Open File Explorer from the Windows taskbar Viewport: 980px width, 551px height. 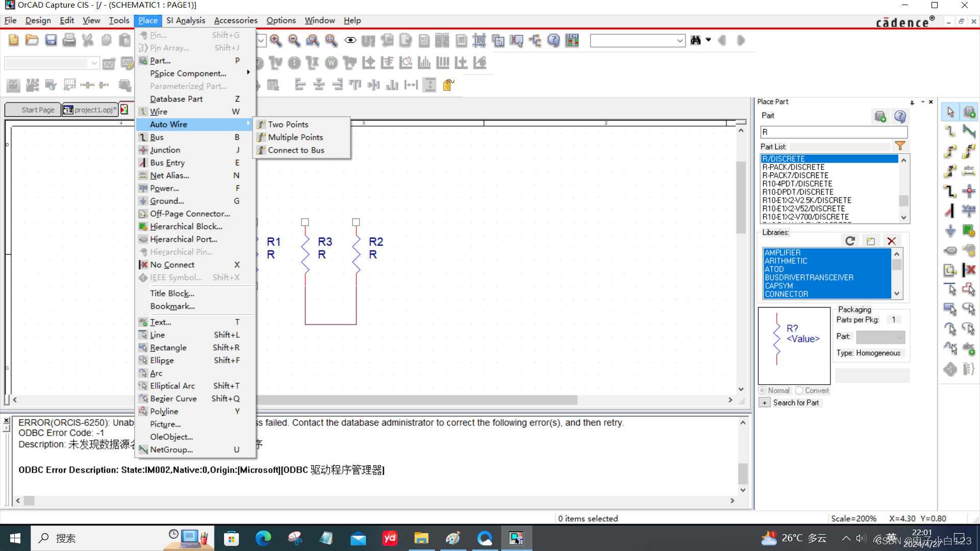[x=421, y=538]
